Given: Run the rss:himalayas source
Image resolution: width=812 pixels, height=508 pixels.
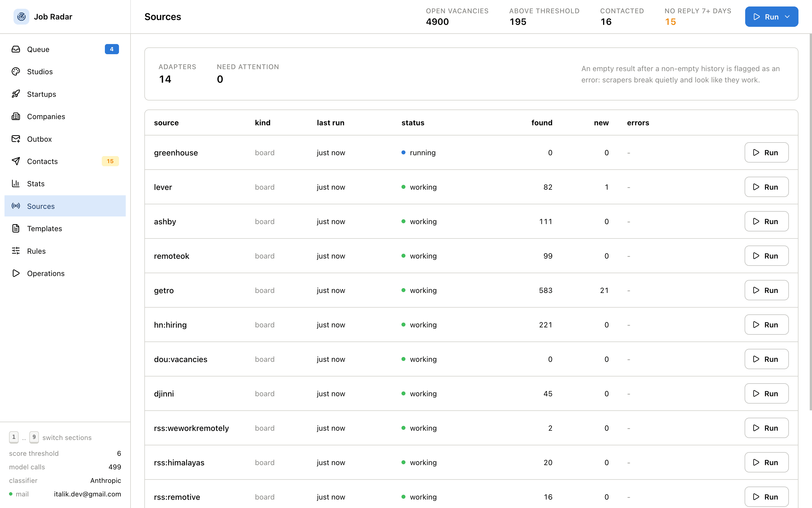Looking at the screenshot, I should pyautogui.click(x=766, y=462).
